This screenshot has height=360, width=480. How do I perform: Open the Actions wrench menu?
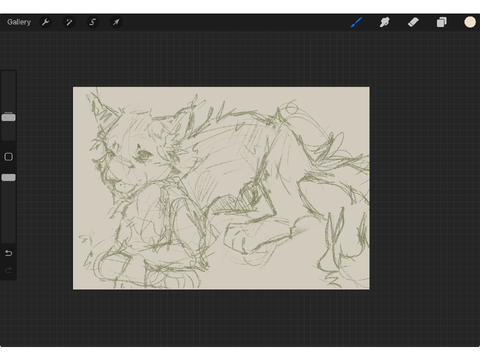tap(46, 22)
